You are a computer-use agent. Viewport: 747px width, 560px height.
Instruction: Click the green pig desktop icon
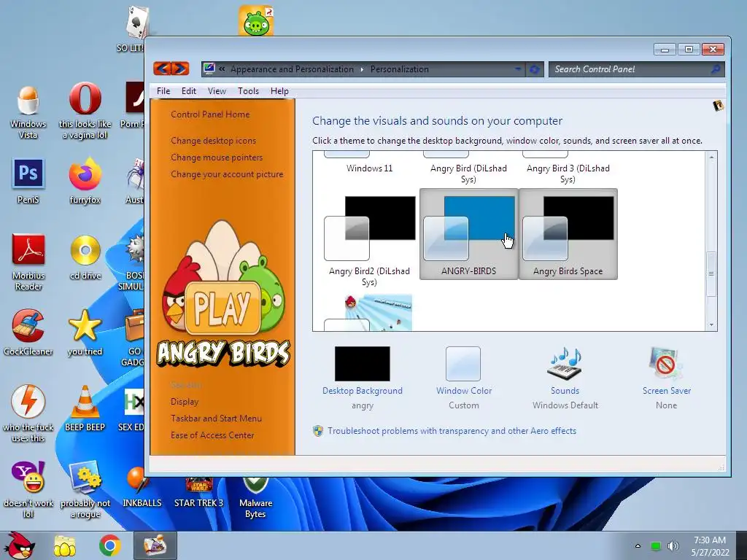[256, 20]
